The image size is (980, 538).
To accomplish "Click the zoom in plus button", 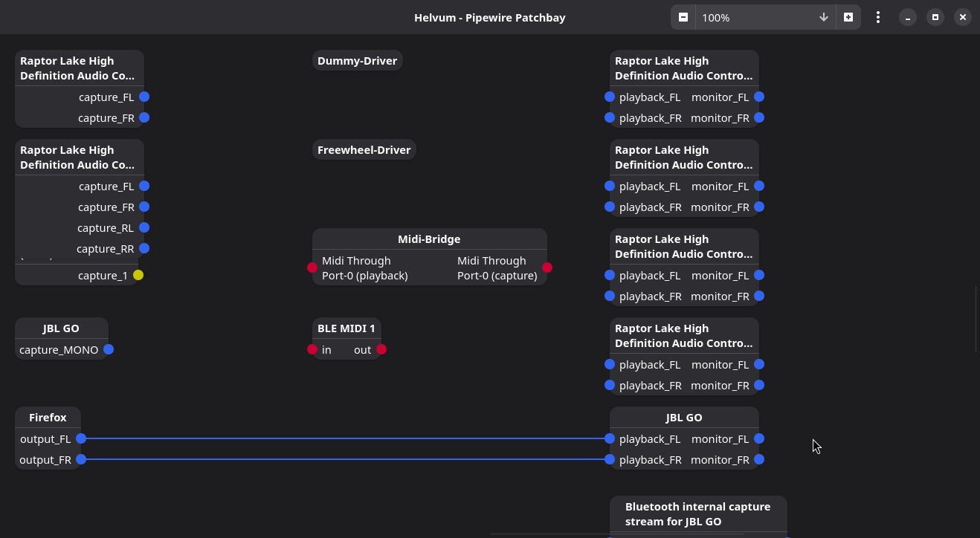I will coord(848,17).
